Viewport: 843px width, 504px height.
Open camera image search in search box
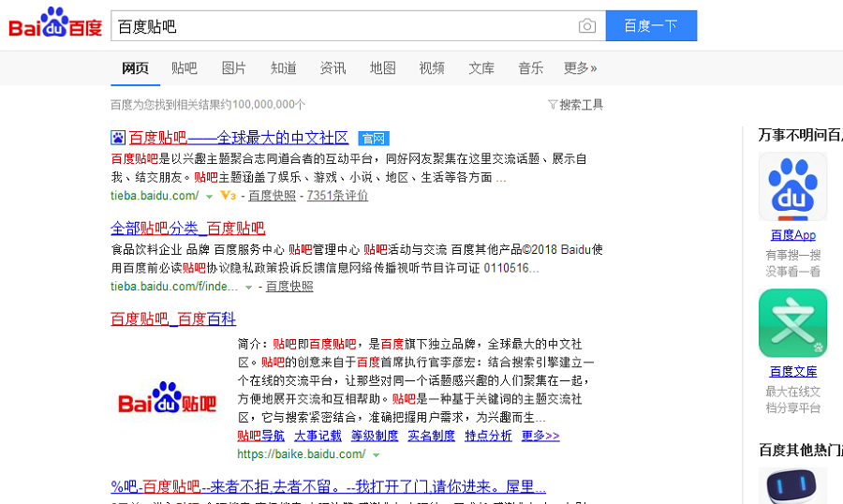[587, 26]
